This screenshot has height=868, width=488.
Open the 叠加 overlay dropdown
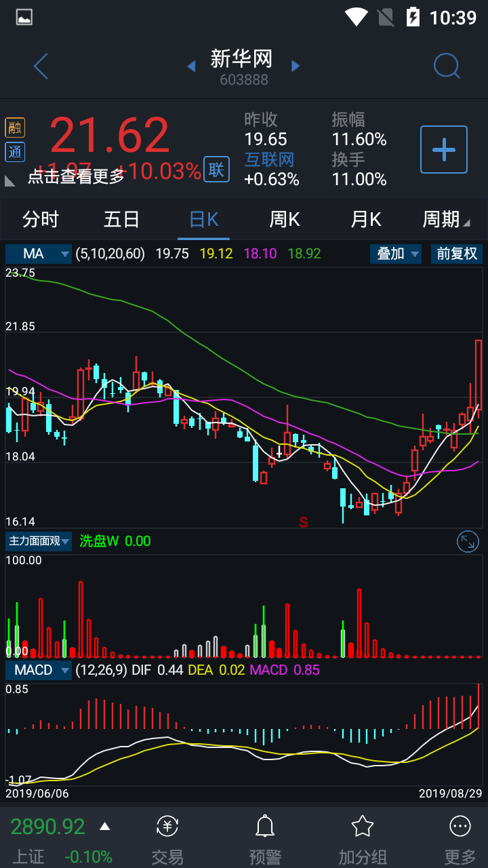396,254
